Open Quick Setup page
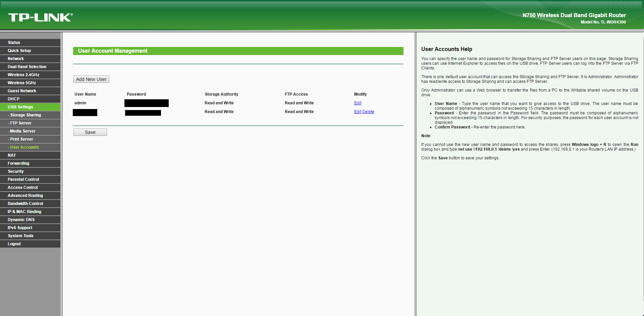 30,51
